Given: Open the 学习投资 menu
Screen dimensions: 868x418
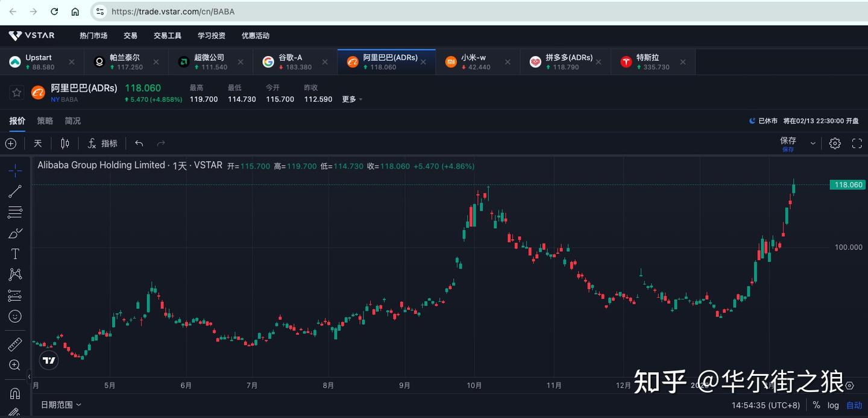Looking at the screenshot, I should pos(212,36).
